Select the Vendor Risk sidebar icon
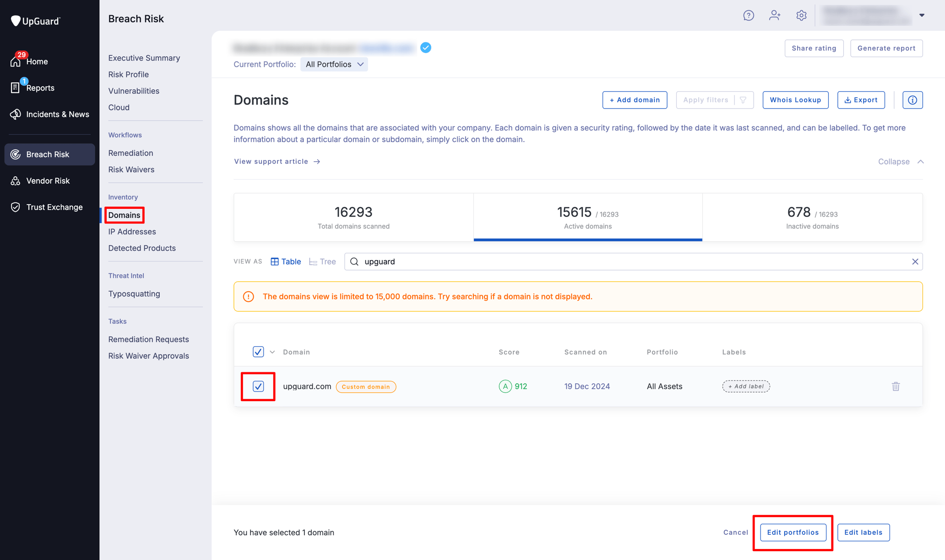Image resolution: width=945 pixels, height=560 pixels. click(16, 180)
